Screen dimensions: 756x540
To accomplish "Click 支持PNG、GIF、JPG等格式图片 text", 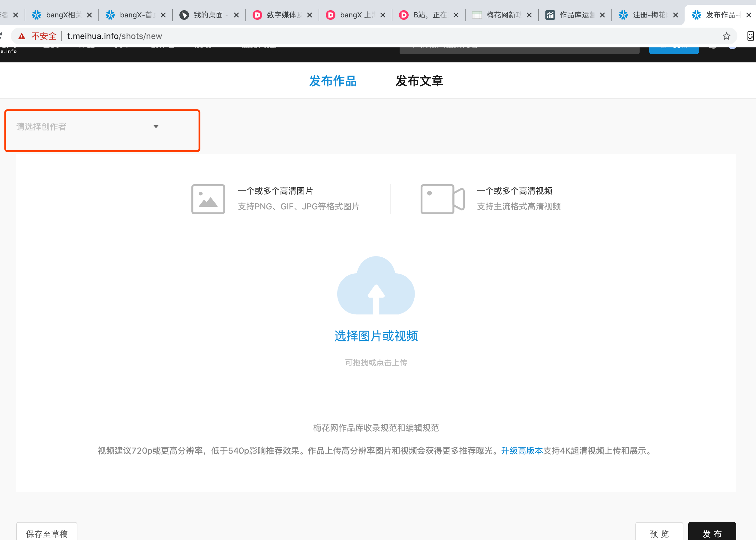I will [x=298, y=206].
